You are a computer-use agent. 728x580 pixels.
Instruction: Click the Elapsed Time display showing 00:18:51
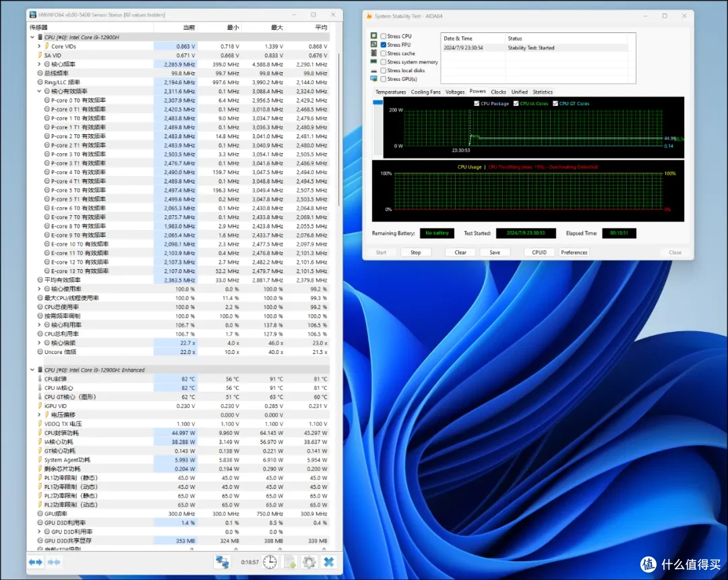coord(619,233)
